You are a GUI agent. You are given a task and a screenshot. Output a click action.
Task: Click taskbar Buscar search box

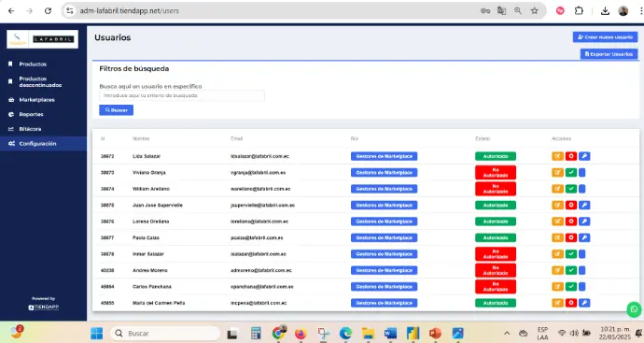165,333
